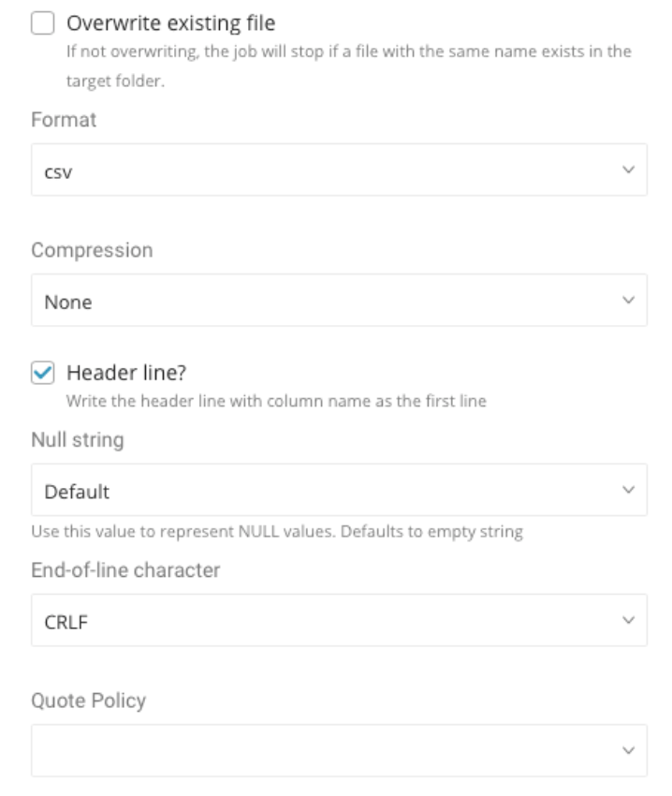Screen dimensions: 672x796
Task: Click the Quote Policy field label
Action: 88,700
